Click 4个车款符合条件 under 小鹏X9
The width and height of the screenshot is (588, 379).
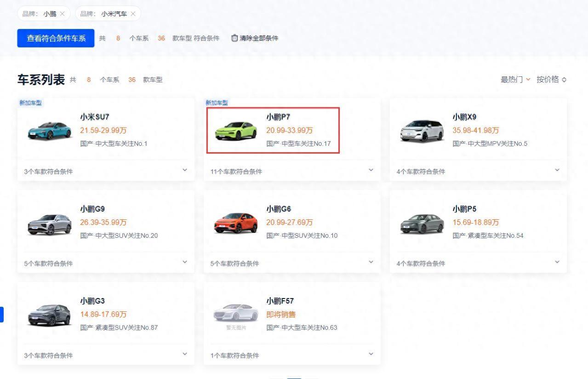421,172
